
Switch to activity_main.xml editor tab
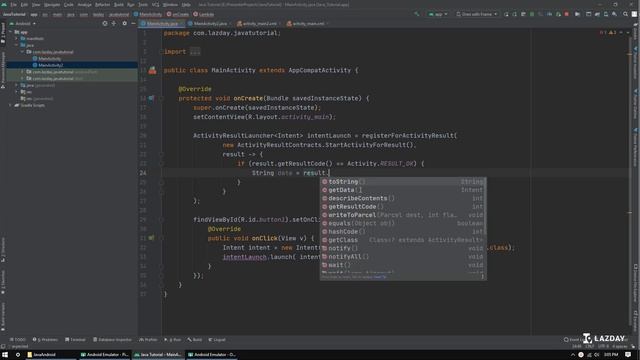tap(308, 24)
